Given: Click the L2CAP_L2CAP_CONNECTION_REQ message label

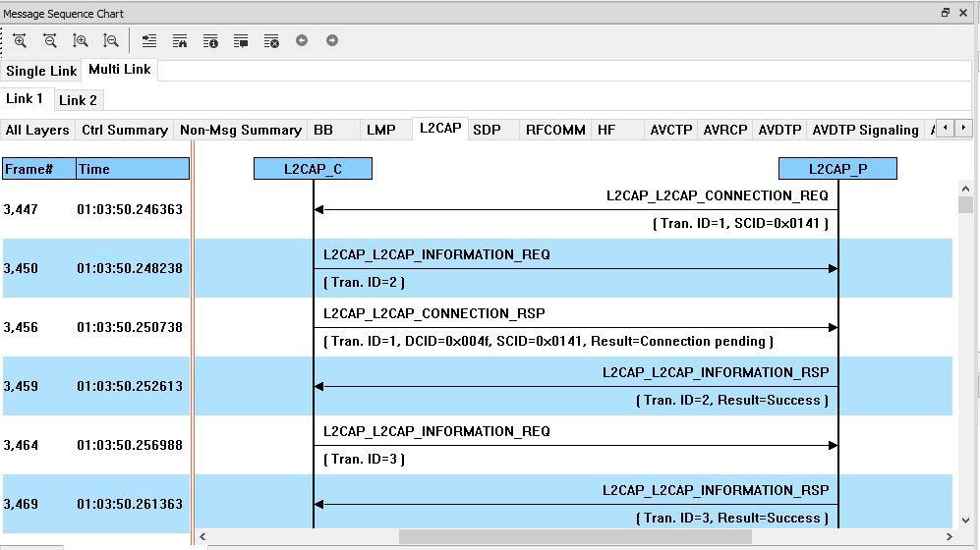Looking at the screenshot, I should (717, 196).
